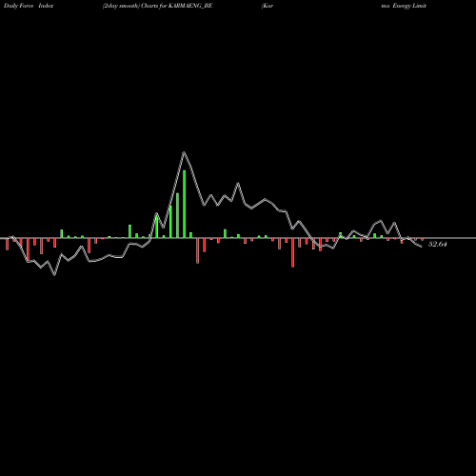Viewport: 476px width, 476px height.
Task: Click the 'Daily Force Index' title text
Action: coord(29,6)
